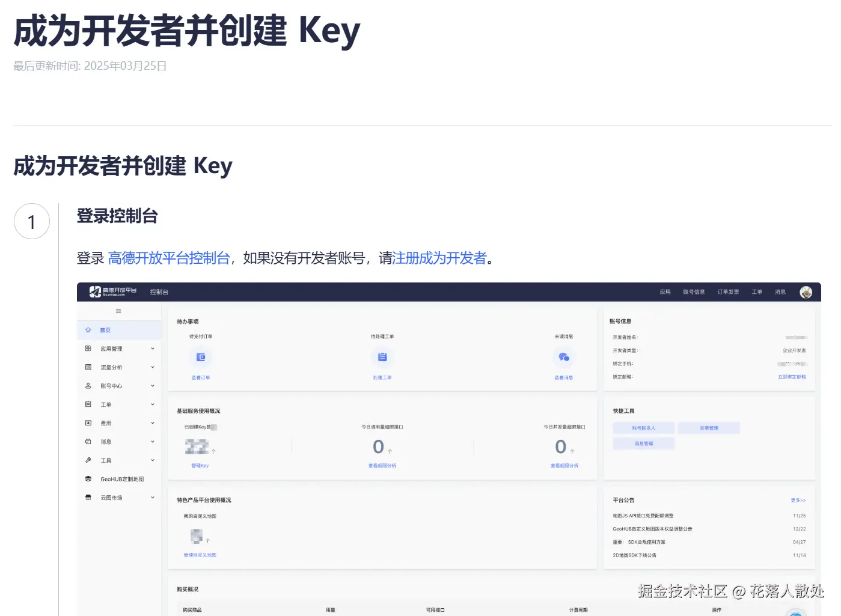Click the 发票管理 quick tool button
The width and height of the screenshot is (841, 616).
(709, 428)
